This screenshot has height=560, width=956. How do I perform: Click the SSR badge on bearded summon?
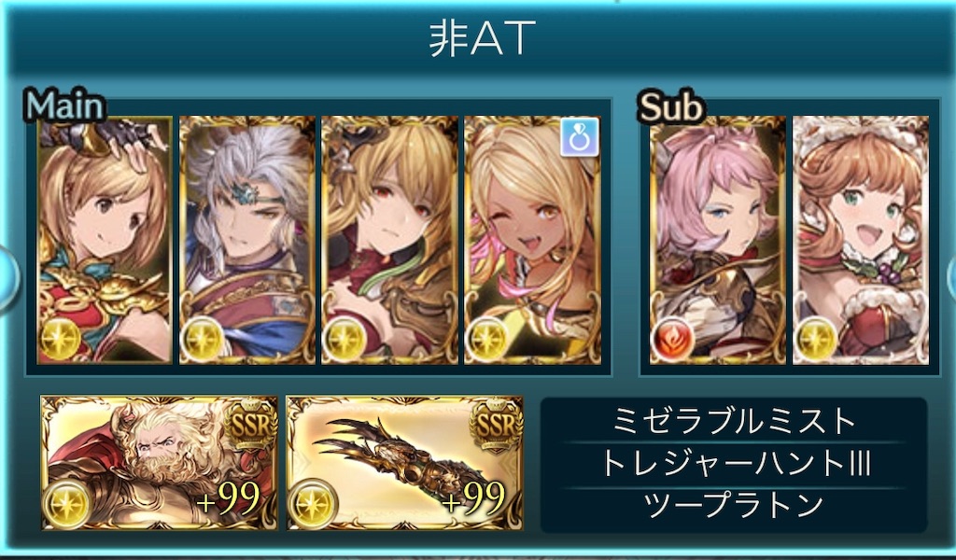tap(250, 424)
